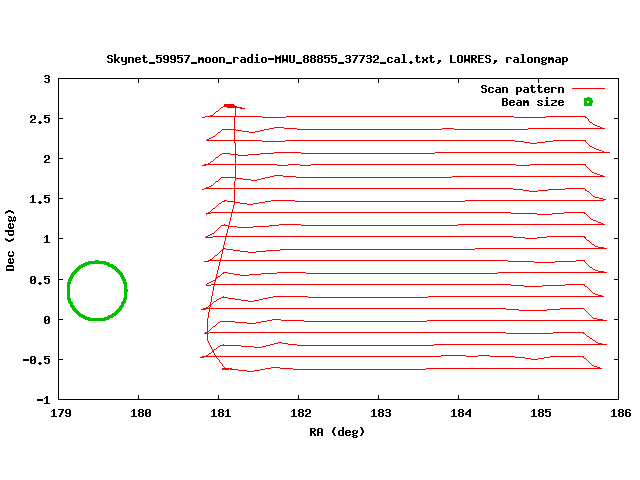
Task: Click y-axis tick label 0.5
Action: click(x=40, y=280)
